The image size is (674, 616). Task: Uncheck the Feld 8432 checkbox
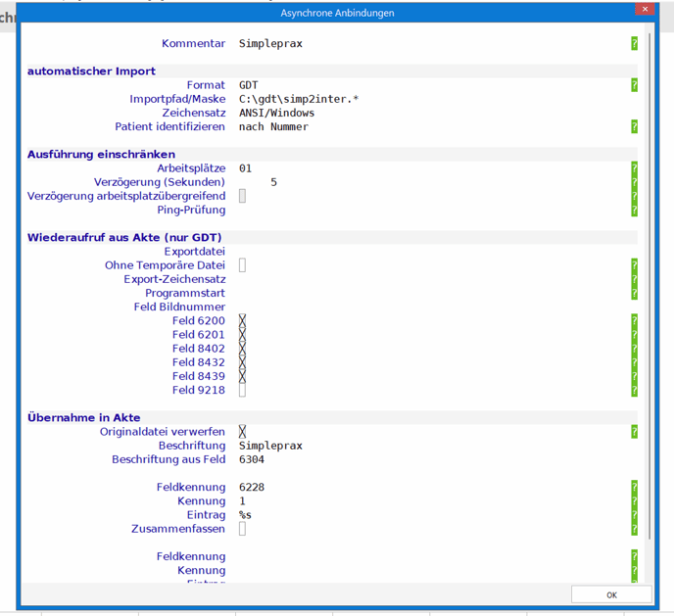pyautogui.click(x=242, y=362)
